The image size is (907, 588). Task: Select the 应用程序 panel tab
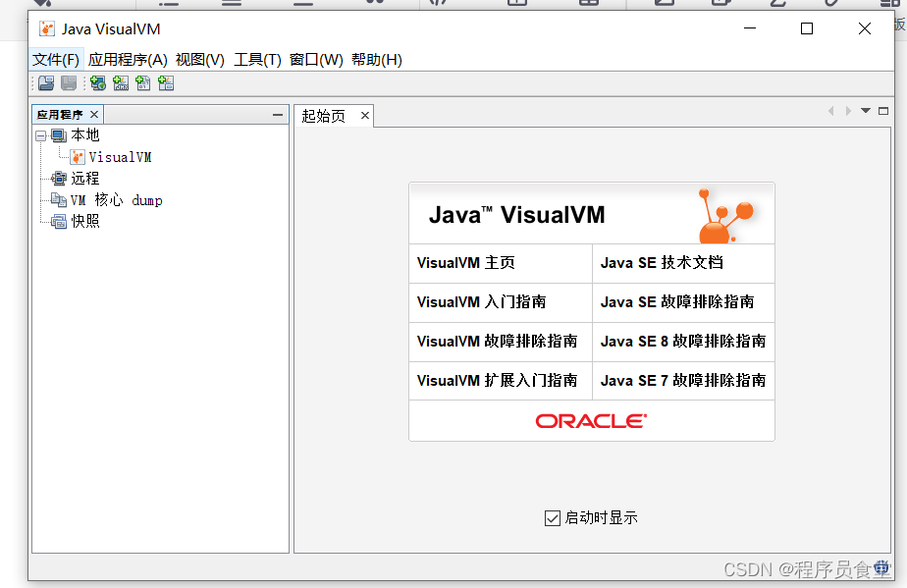[x=60, y=115]
